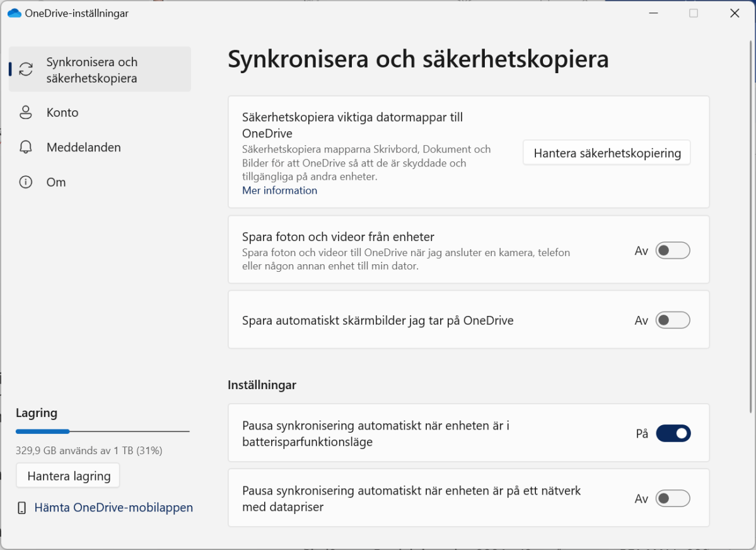
Task: Click Hantera säkerhetskopiering
Action: (x=606, y=152)
